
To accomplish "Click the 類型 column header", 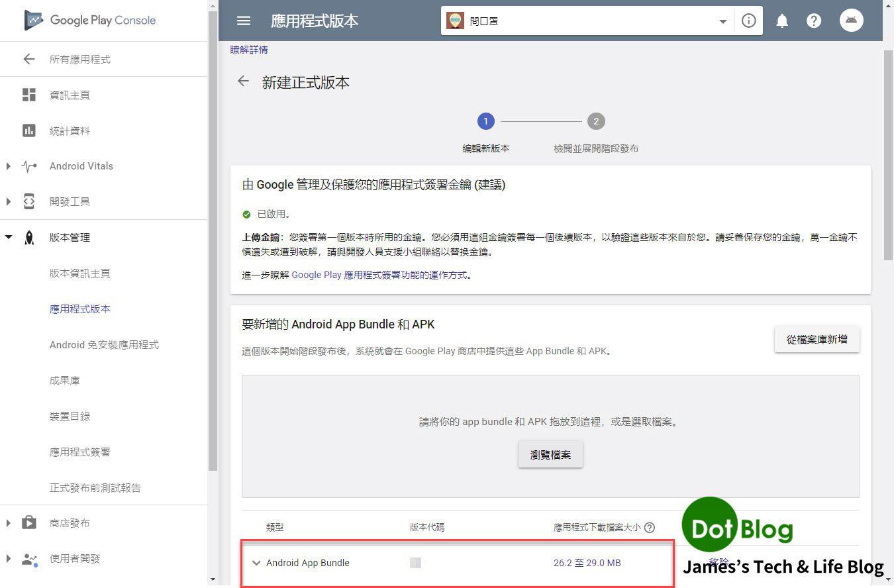I will tap(275, 528).
